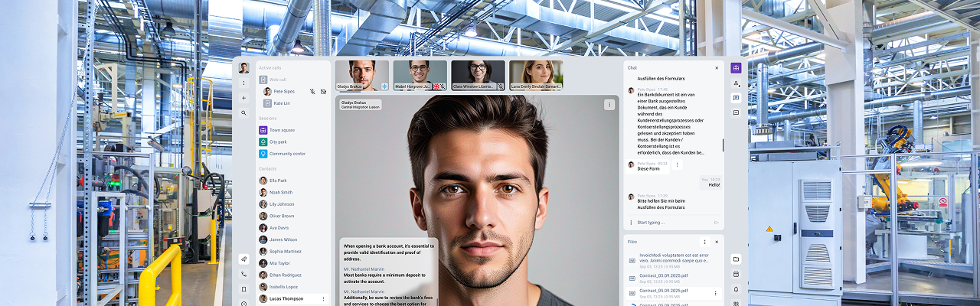Click the rocket icon in left sidebar
This screenshot has height=306, width=980.
[x=243, y=259]
